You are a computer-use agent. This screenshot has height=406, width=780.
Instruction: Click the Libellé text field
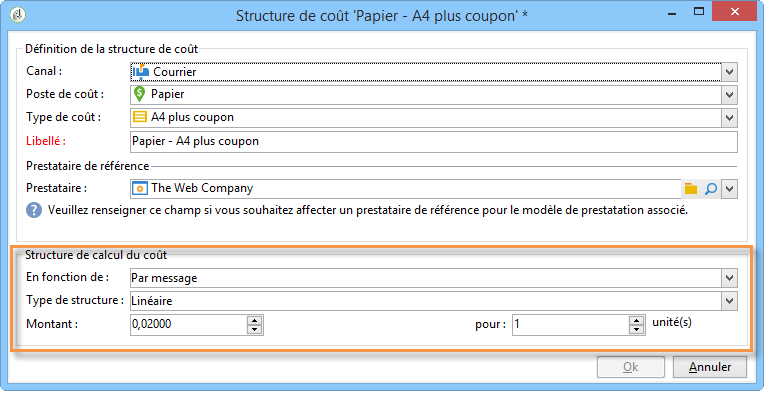click(434, 142)
